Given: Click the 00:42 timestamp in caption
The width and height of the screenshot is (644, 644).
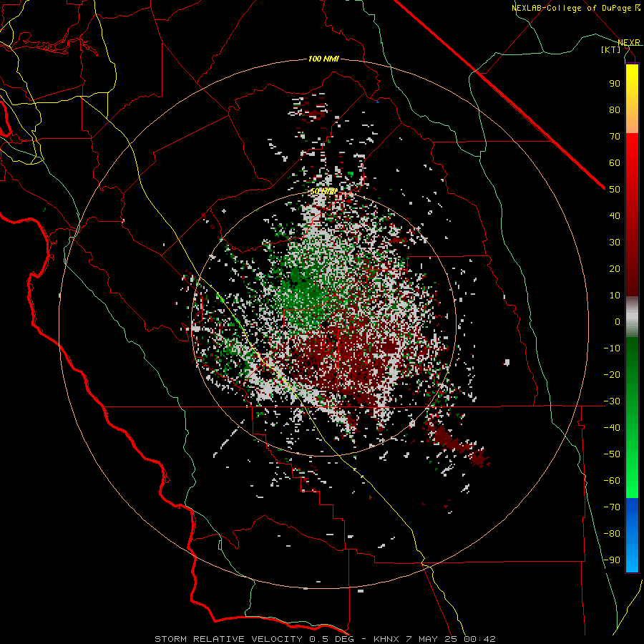Looking at the screenshot, I should 479,639.
